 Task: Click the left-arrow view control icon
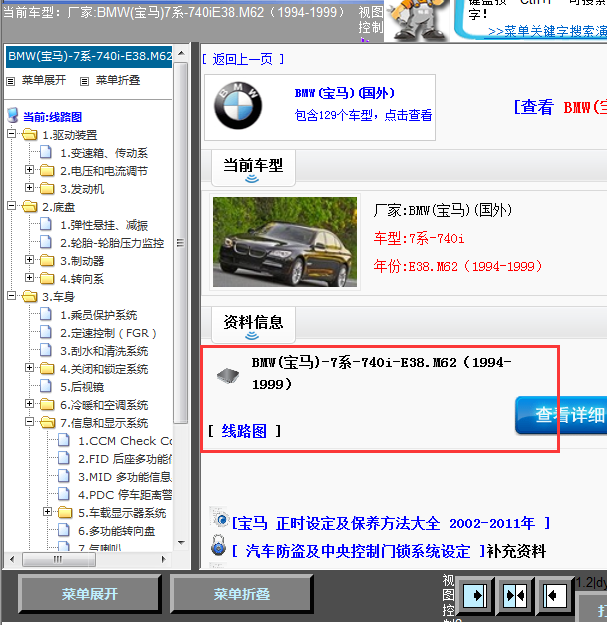click(554, 596)
